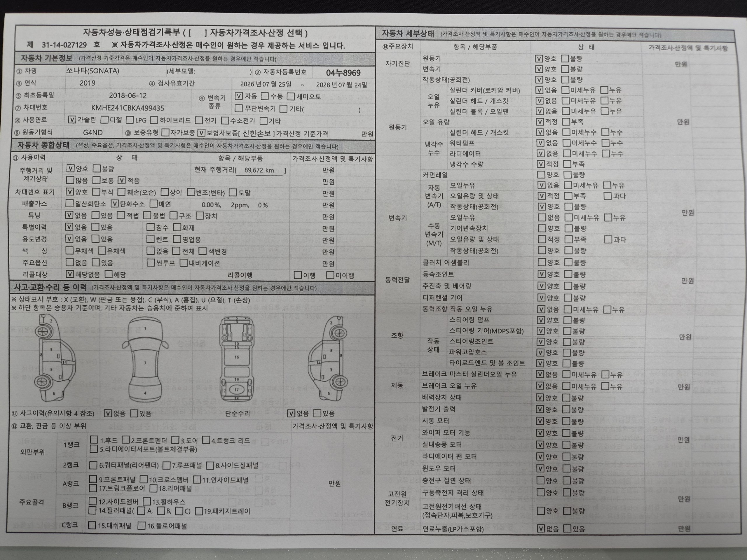
Task: Check the 무단변속기 checkbox
Action: [238, 108]
